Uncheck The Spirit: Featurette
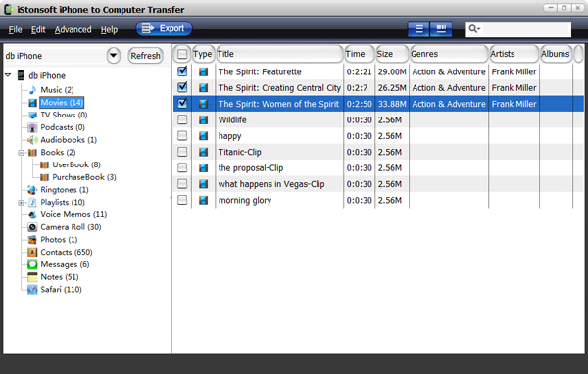 [182, 71]
